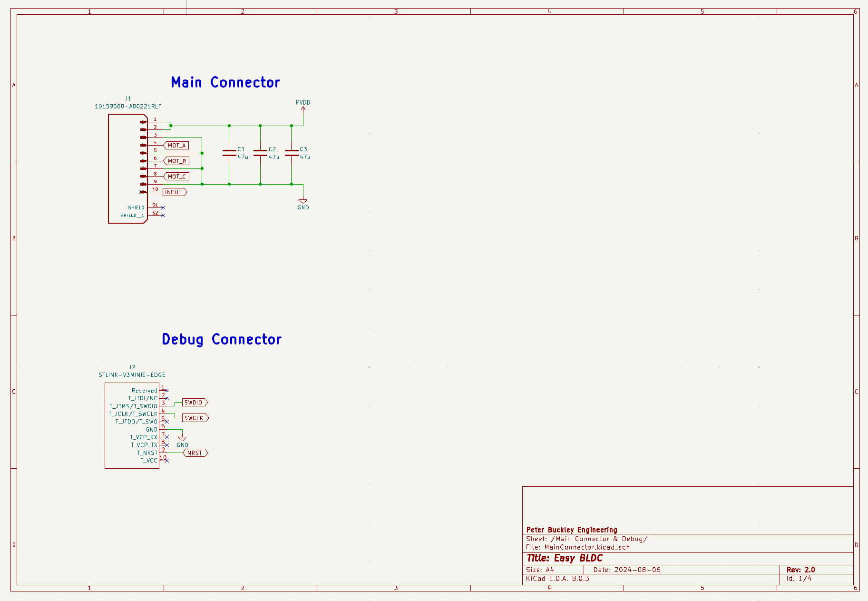The image size is (868, 601).
Task: Select the SWCLK global label
Action: [195, 418]
